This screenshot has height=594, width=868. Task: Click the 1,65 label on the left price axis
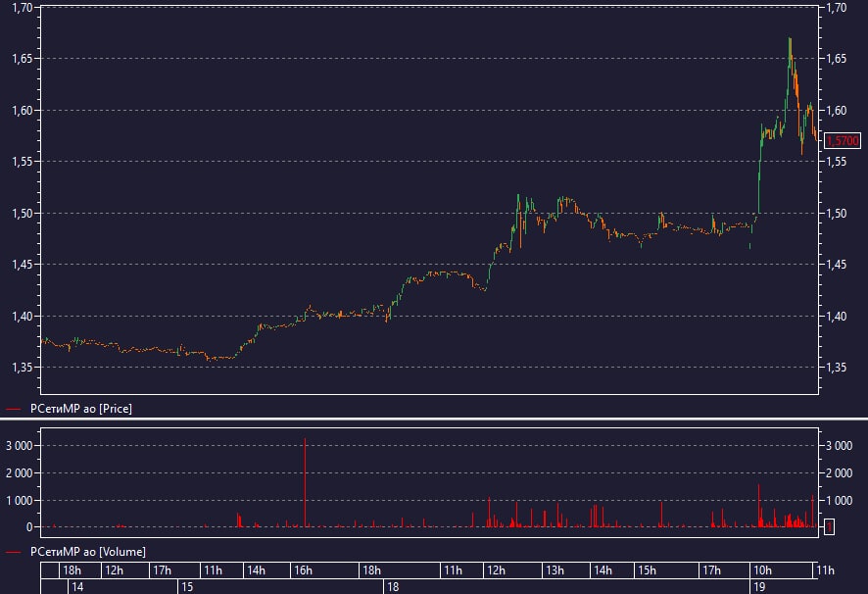point(23,58)
